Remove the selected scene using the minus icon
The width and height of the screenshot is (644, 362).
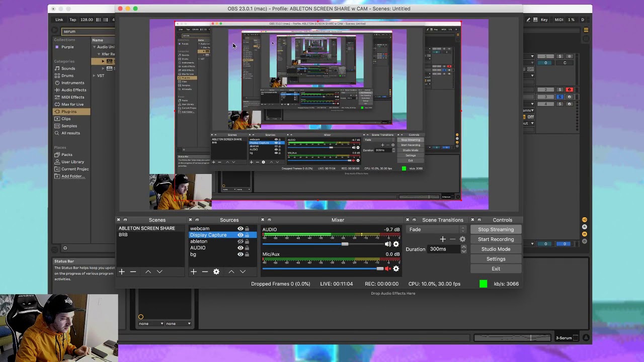pos(133,271)
